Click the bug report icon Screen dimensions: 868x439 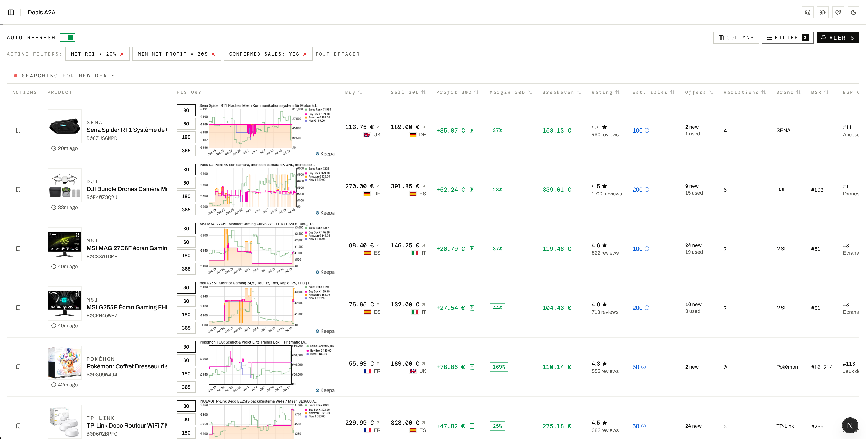[823, 13]
